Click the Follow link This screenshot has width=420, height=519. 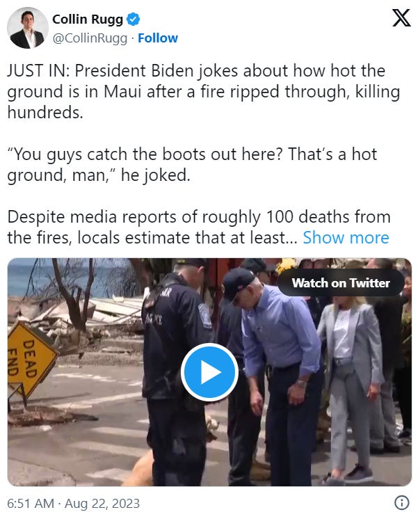pyautogui.click(x=158, y=38)
